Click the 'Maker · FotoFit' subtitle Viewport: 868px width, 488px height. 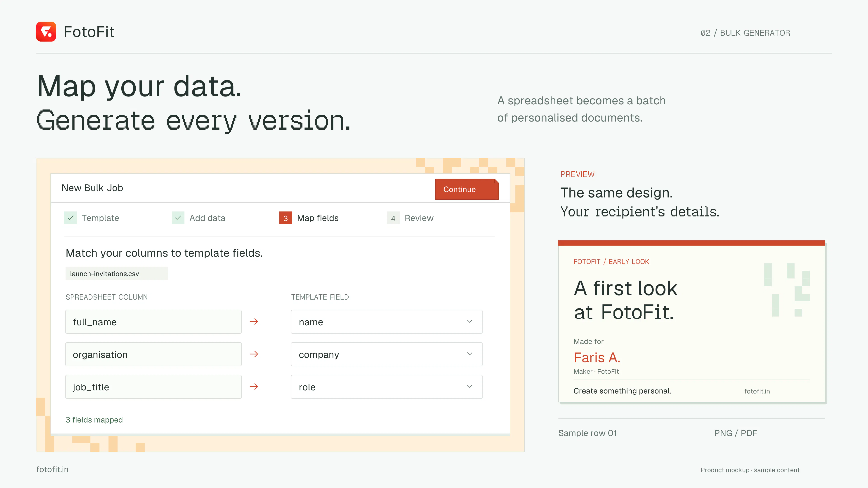(596, 371)
